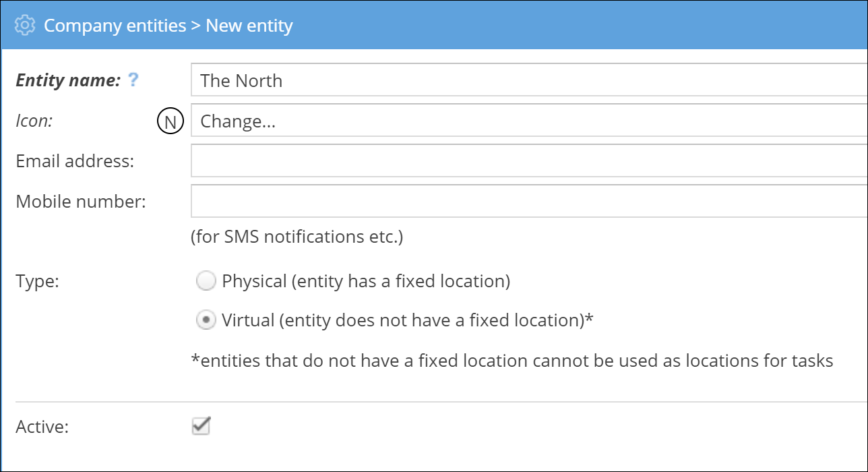This screenshot has width=868, height=472.
Task: Click the Active label text
Action: [42, 427]
